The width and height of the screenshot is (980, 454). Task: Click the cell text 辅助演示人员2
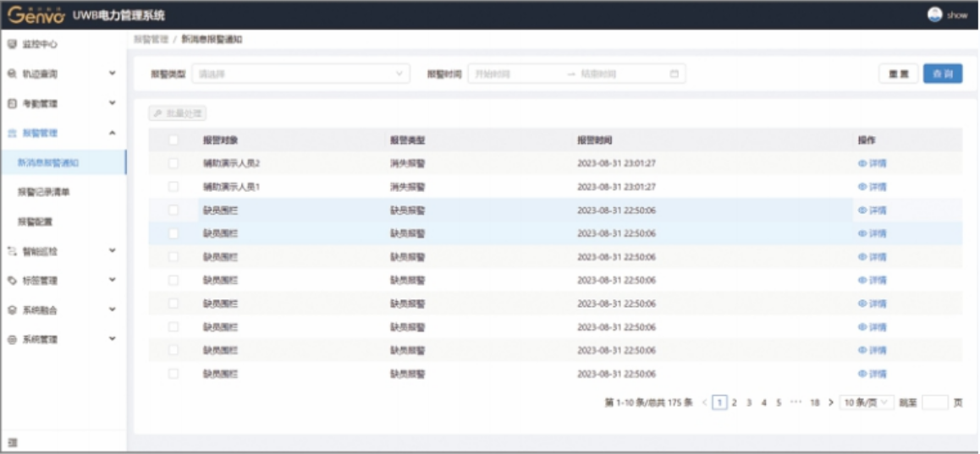(231, 164)
